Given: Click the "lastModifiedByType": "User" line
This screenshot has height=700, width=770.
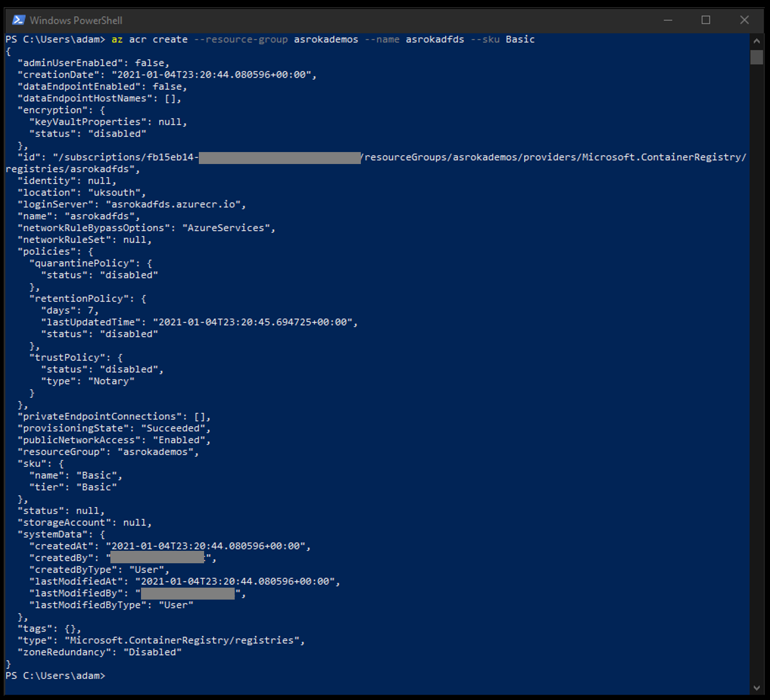Looking at the screenshot, I should pyautogui.click(x=111, y=605).
